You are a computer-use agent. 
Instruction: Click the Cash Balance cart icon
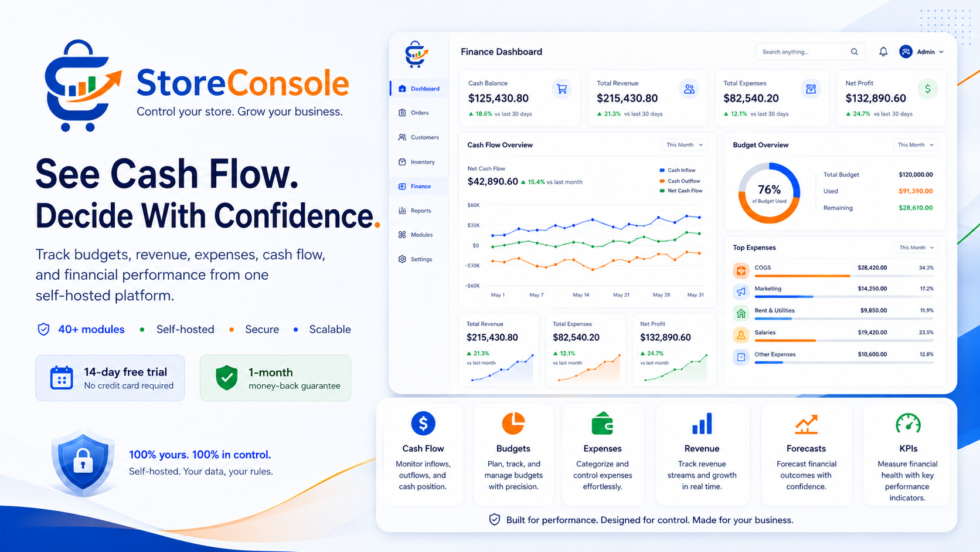(562, 89)
